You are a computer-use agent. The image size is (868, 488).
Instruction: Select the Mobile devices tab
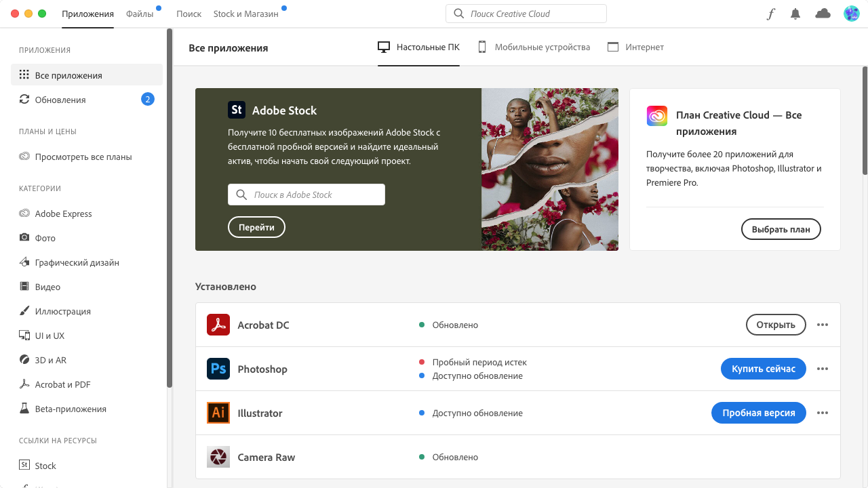tap(534, 47)
